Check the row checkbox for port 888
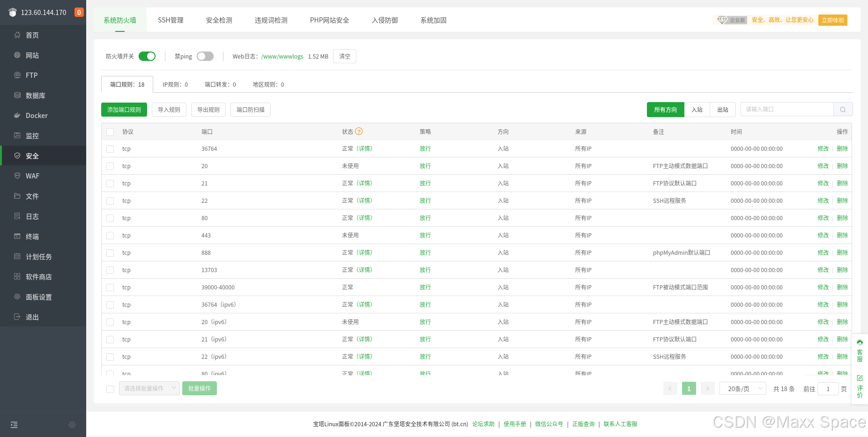Viewport: 868px width, 437px height. click(x=110, y=253)
